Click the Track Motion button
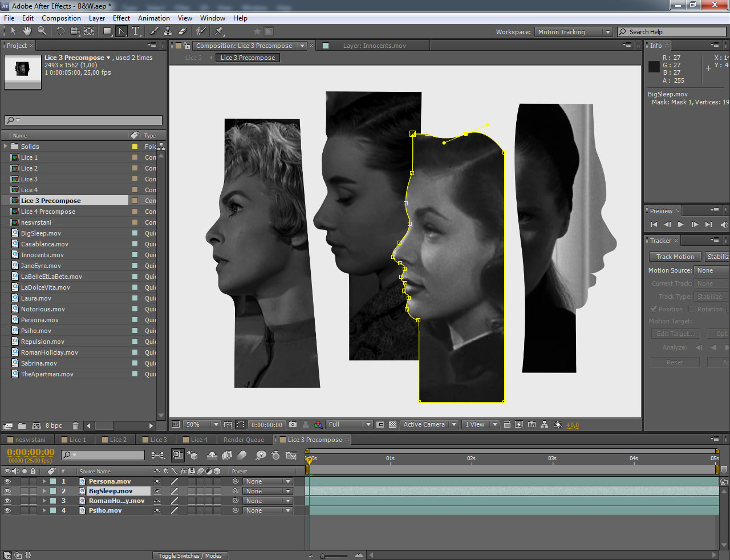The width and height of the screenshot is (730, 560). point(675,257)
